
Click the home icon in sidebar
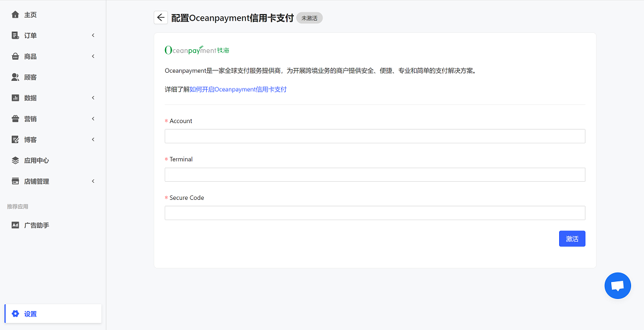point(15,15)
